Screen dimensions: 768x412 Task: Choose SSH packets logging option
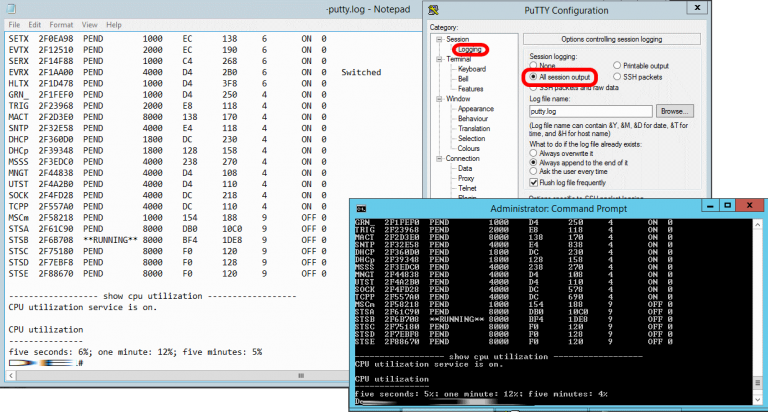tap(618, 77)
